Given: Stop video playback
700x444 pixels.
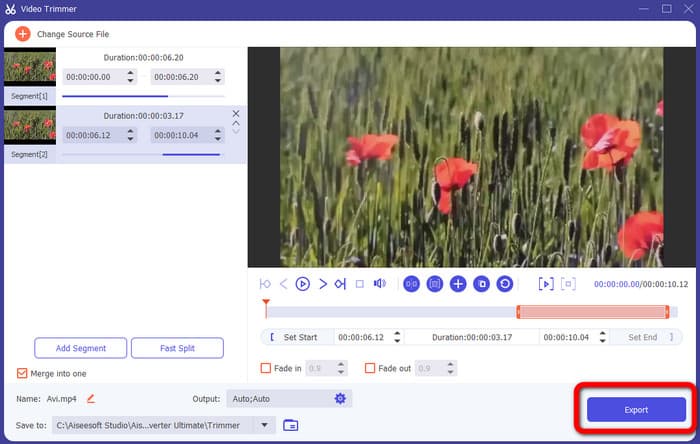Looking at the screenshot, I should (360, 284).
